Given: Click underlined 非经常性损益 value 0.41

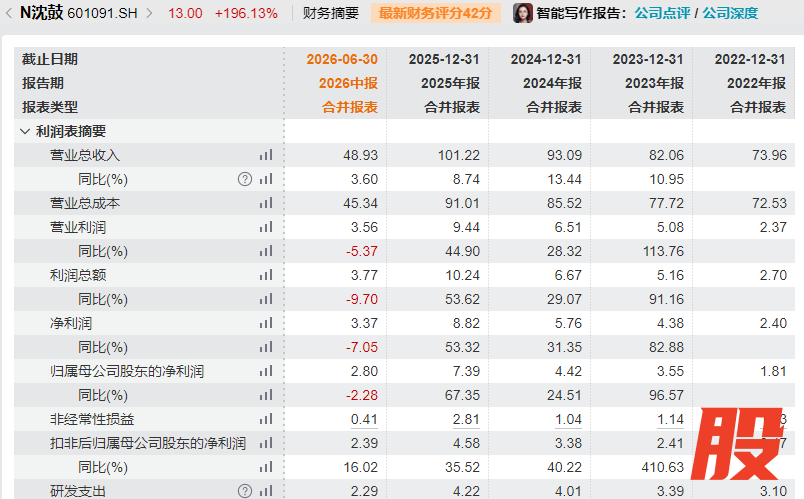Looking at the screenshot, I should coord(364,420).
